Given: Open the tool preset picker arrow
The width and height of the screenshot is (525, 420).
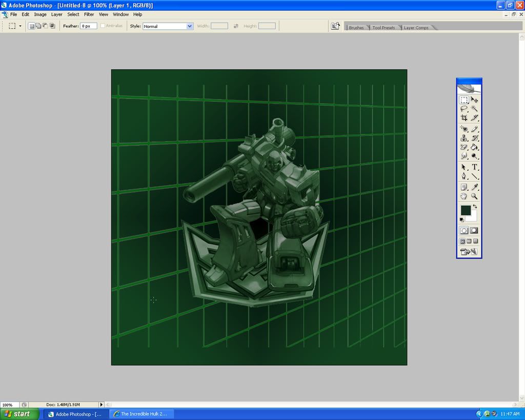Looking at the screenshot, I should coord(21,26).
